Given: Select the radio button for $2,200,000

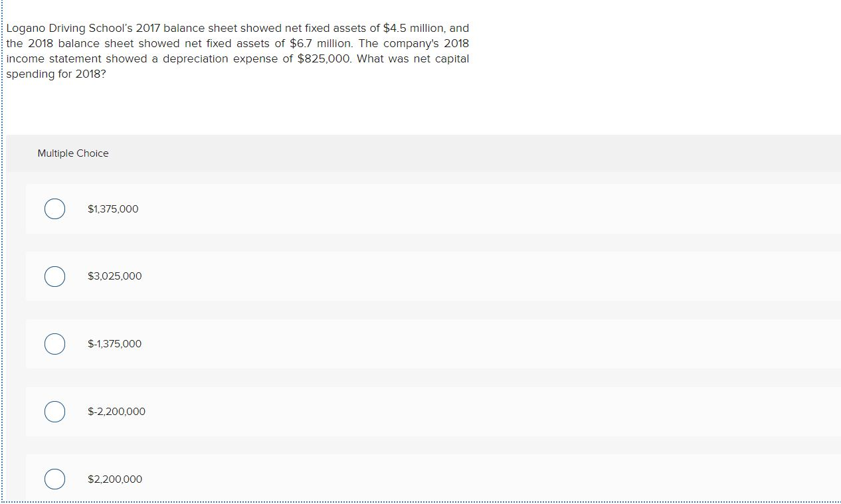Looking at the screenshot, I should [x=55, y=479].
